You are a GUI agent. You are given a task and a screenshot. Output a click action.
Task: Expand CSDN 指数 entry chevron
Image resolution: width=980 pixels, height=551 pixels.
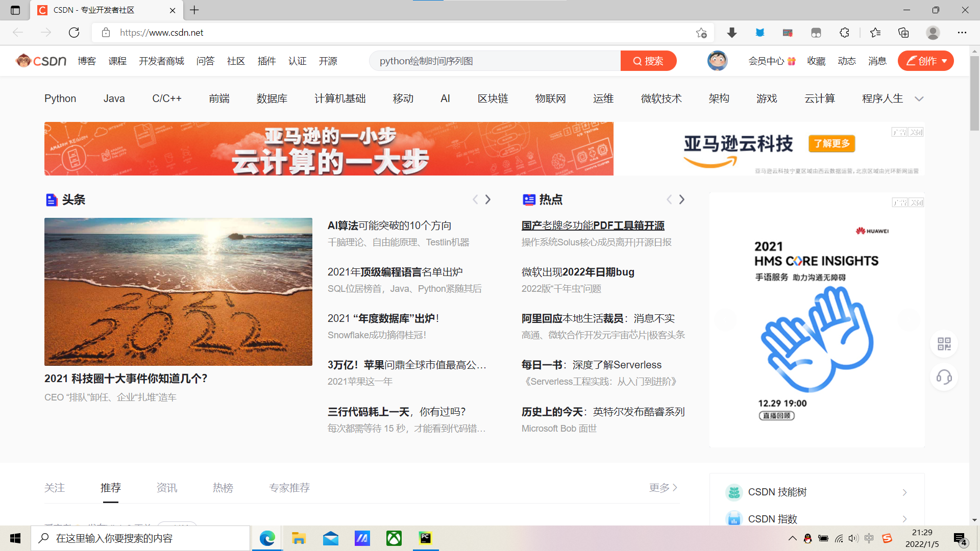(x=904, y=519)
